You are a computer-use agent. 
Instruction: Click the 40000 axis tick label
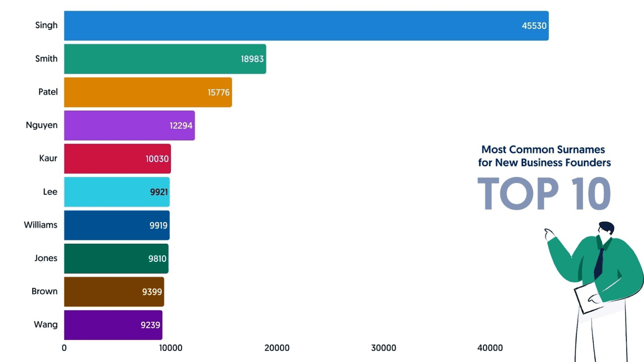pyautogui.click(x=490, y=348)
